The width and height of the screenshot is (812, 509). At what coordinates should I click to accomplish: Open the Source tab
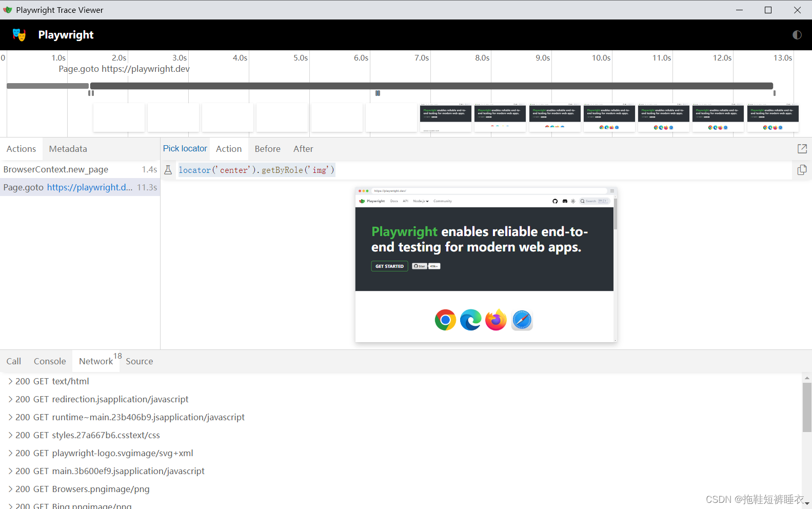tap(140, 361)
